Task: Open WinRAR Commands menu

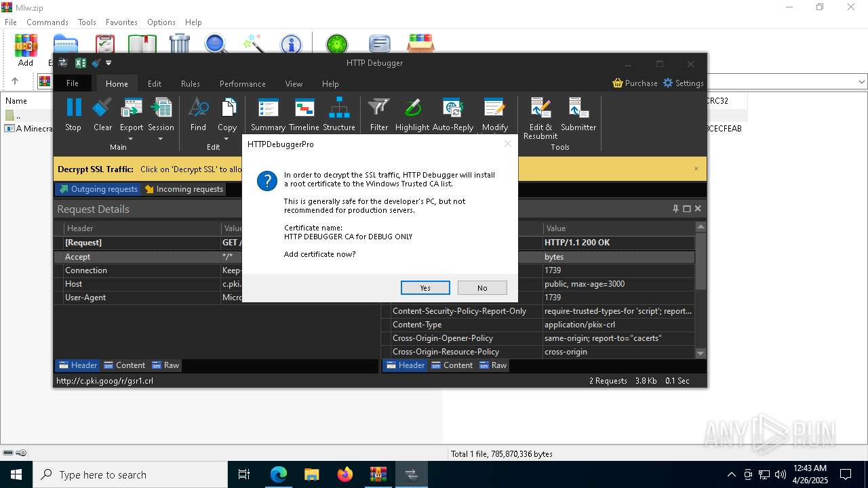Action: pyautogui.click(x=47, y=22)
